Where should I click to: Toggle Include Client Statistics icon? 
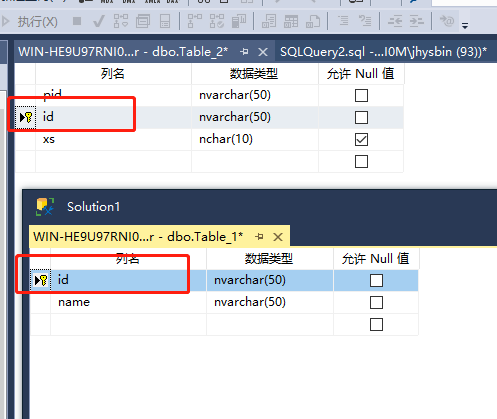coord(239,21)
